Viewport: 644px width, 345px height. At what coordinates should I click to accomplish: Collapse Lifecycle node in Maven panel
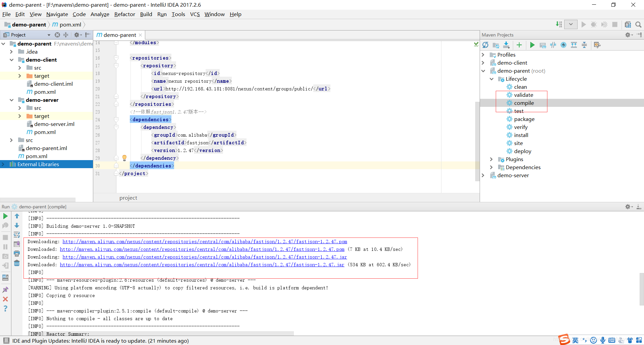491,79
